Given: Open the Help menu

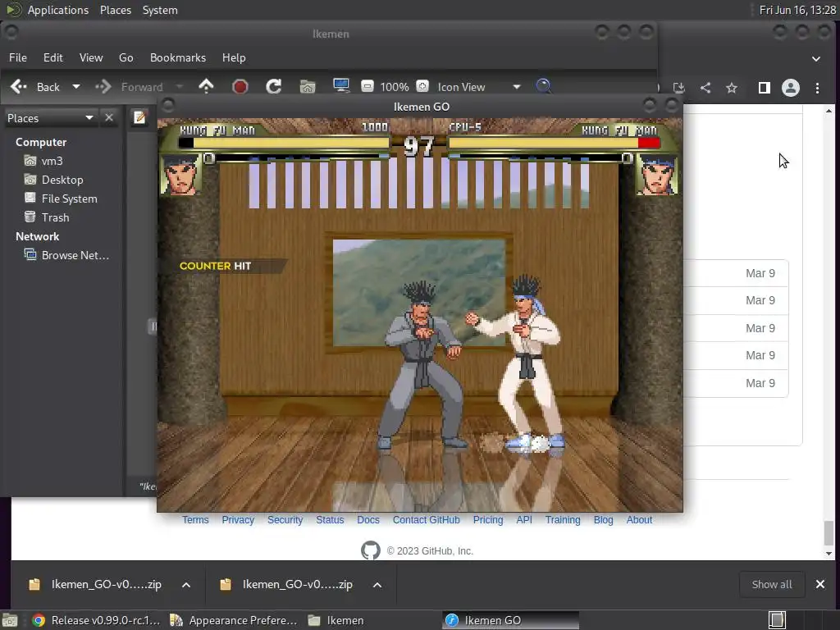Looking at the screenshot, I should 234,57.
